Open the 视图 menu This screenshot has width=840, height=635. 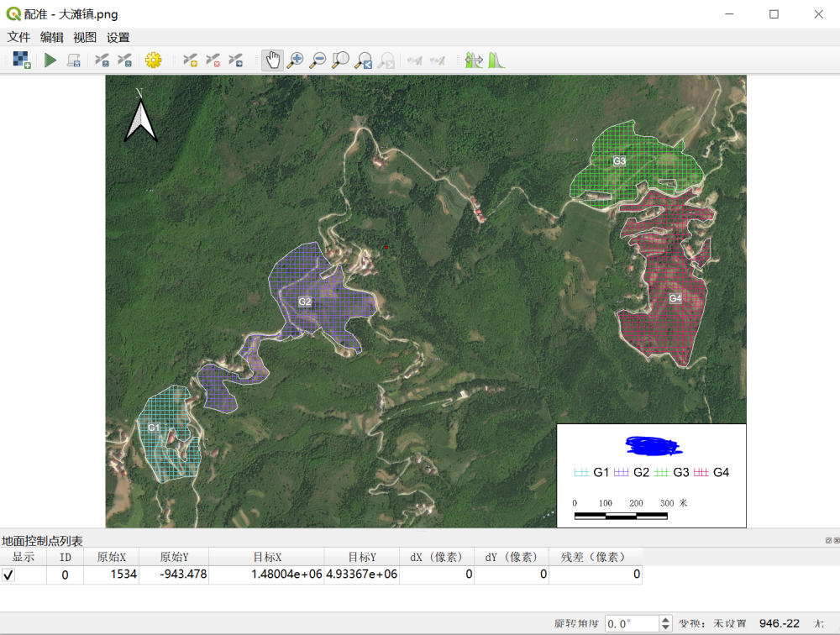[85, 37]
